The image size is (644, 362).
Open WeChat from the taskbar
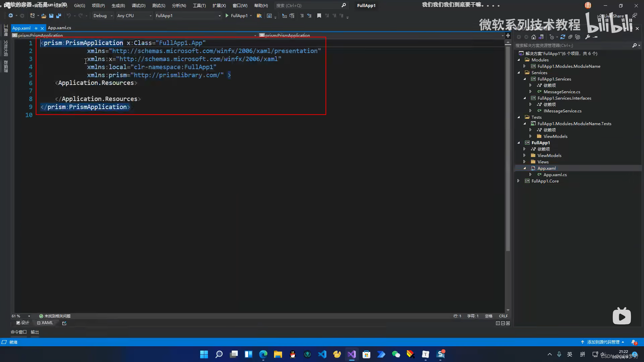pyautogui.click(x=396, y=354)
